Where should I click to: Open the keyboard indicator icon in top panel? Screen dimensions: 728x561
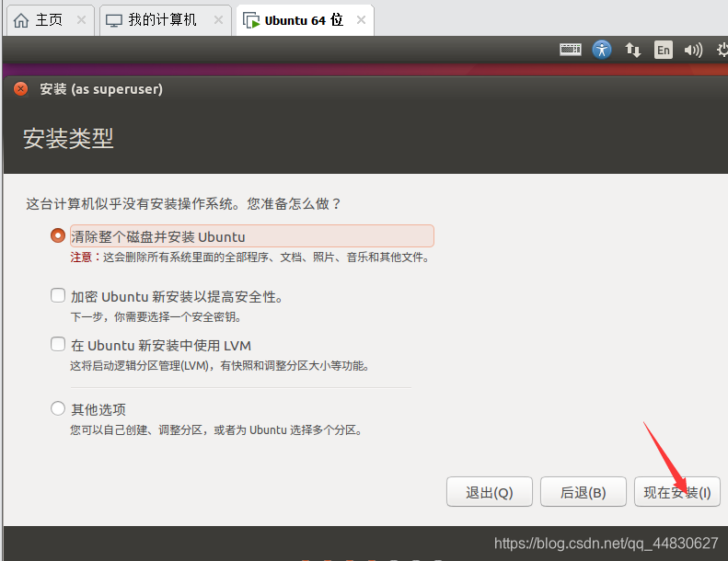pos(570,49)
